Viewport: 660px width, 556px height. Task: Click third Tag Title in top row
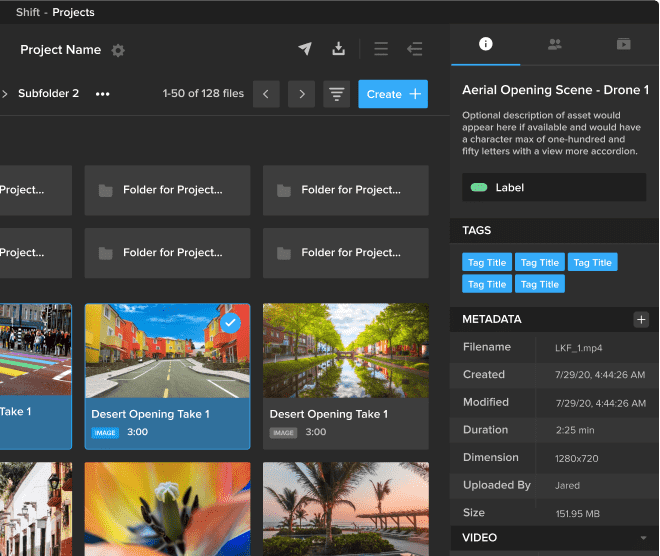pos(593,262)
